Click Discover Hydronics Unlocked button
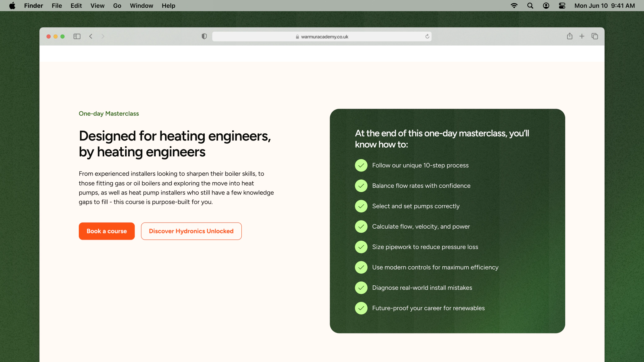Image resolution: width=644 pixels, height=362 pixels. (191, 231)
